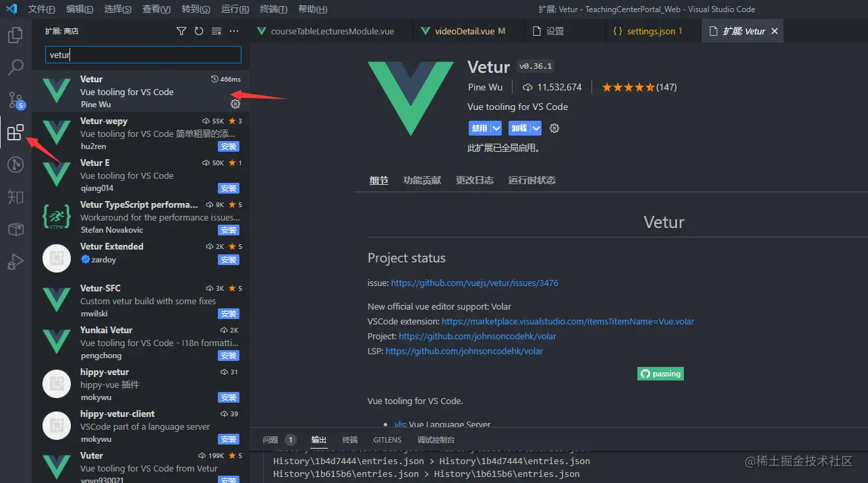Open the GITLENS panel tab

387,440
